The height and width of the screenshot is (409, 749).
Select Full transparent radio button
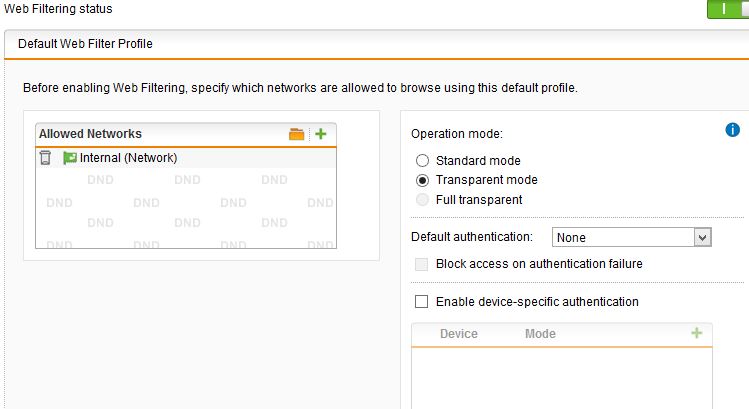click(422, 200)
